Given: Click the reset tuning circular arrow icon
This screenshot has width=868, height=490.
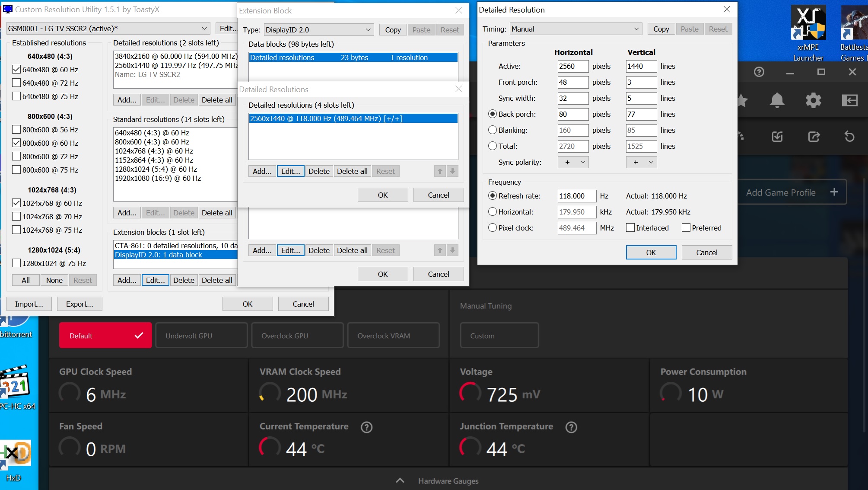Looking at the screenshot, I should tap(849, 137).
